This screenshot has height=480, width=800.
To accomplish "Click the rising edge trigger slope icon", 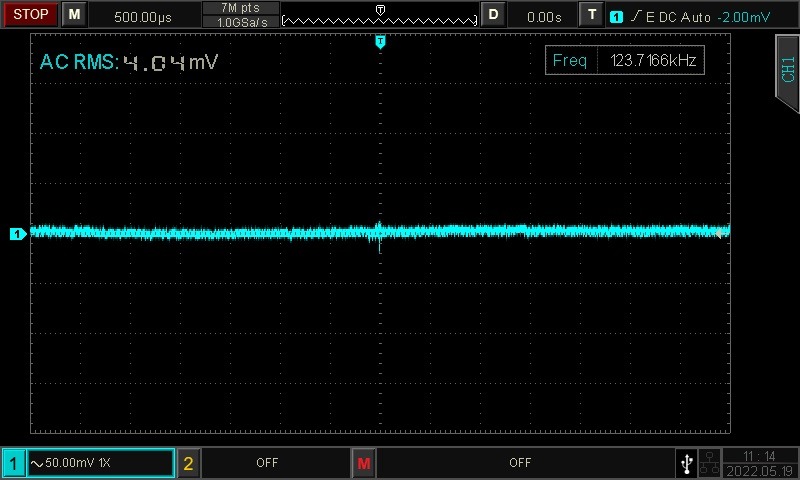I will [x=635, y=16].
